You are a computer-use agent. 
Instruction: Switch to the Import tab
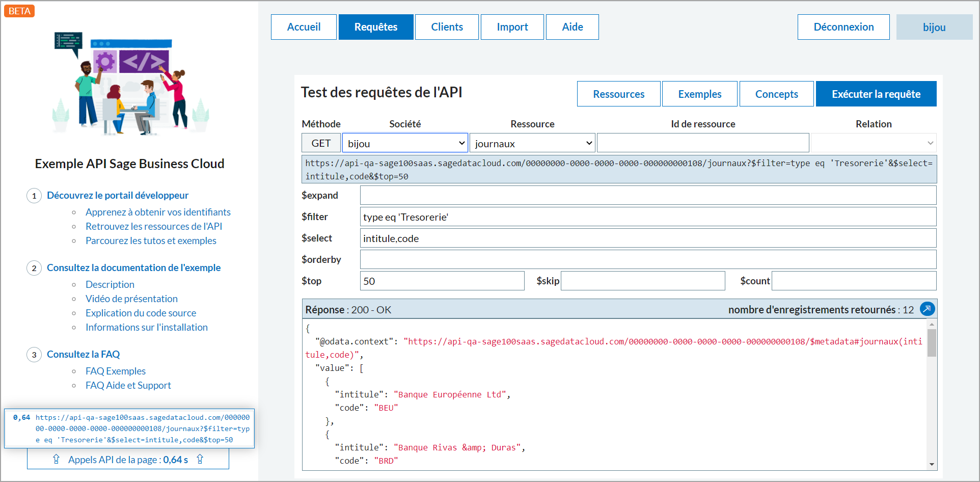point(512,27)
